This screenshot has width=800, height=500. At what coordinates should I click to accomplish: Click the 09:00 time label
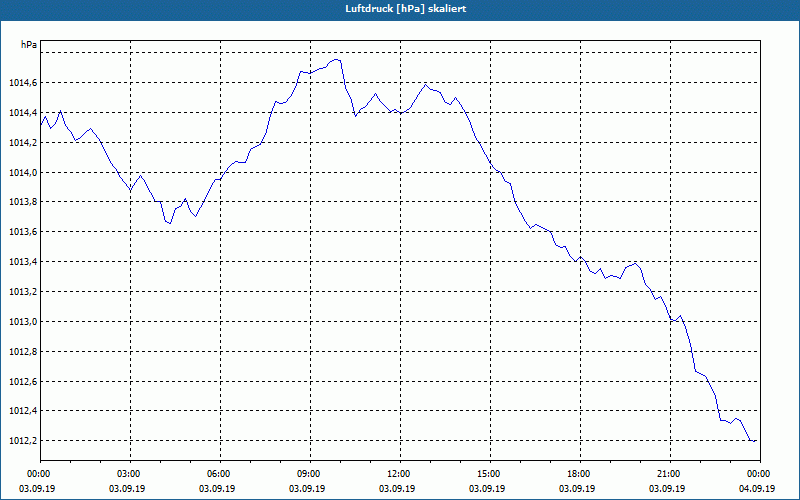tap(310, 474)
